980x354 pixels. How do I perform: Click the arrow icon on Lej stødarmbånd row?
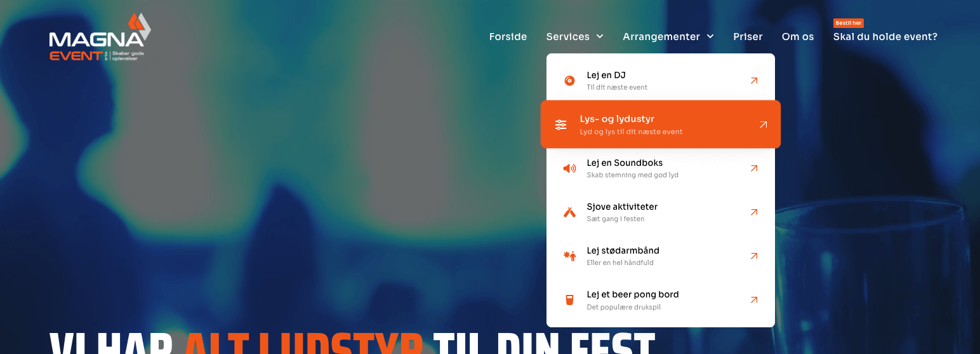click(x=754, y=256)
